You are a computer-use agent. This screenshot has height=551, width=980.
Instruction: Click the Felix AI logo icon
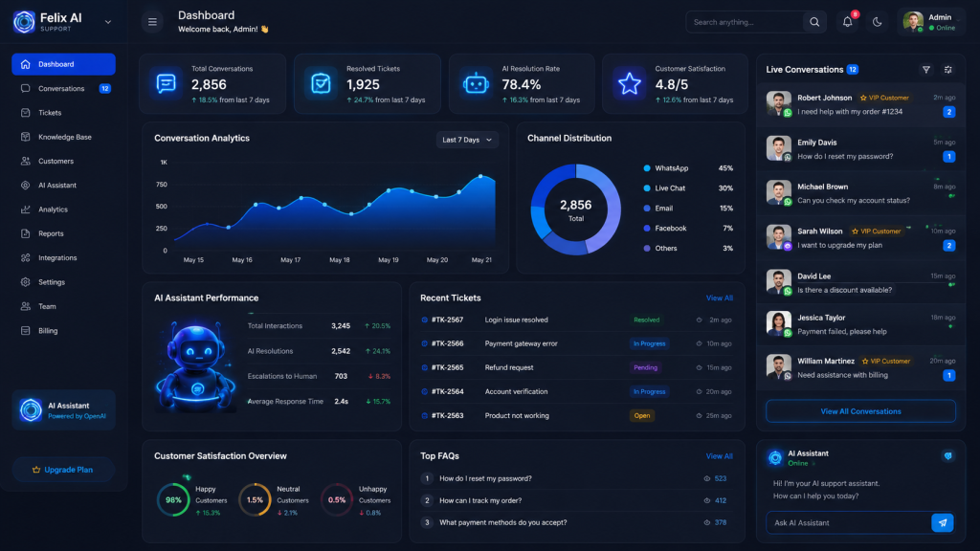pos(24,22)
